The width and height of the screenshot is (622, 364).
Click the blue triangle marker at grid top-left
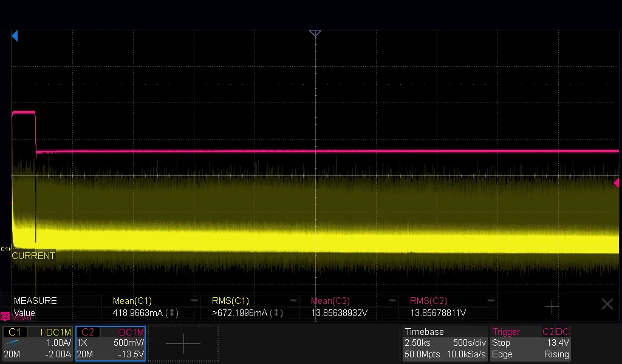point(15,36)
